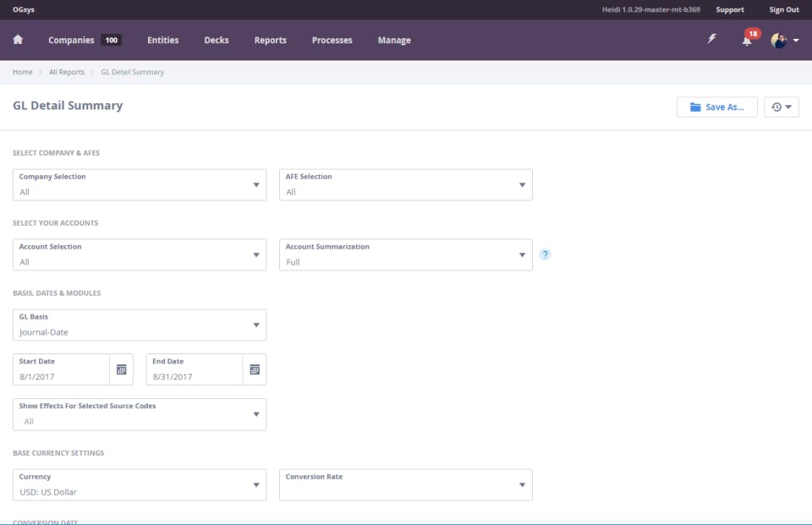Expand Show Effects For Selected Source Codes dropdown

[x=140, y=414]
